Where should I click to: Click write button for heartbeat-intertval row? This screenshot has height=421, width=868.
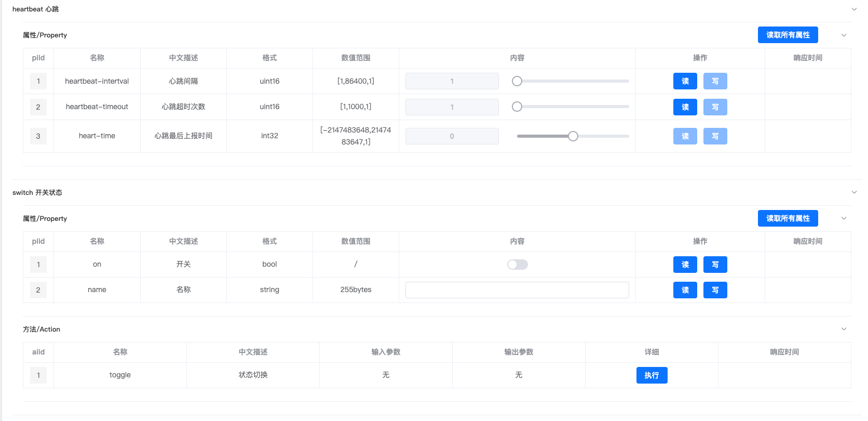click(x=715, y=81)
